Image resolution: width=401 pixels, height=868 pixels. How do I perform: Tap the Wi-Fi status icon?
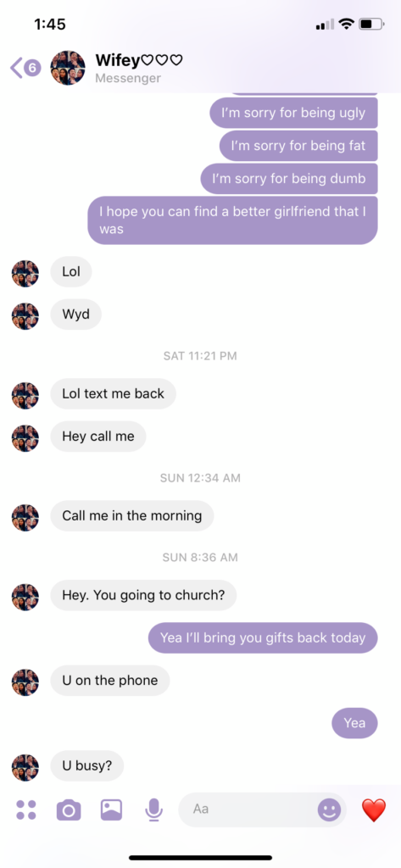347,24
